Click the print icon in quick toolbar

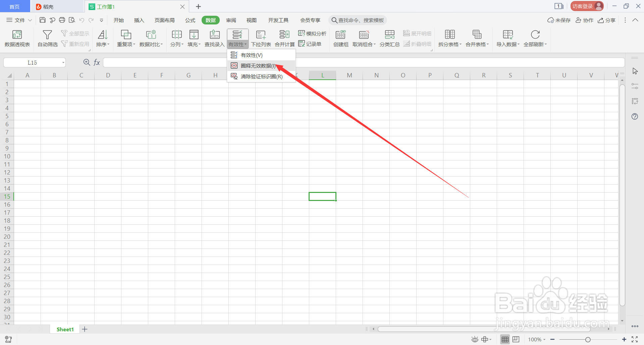pyautogui.click(x=62, y=20)
